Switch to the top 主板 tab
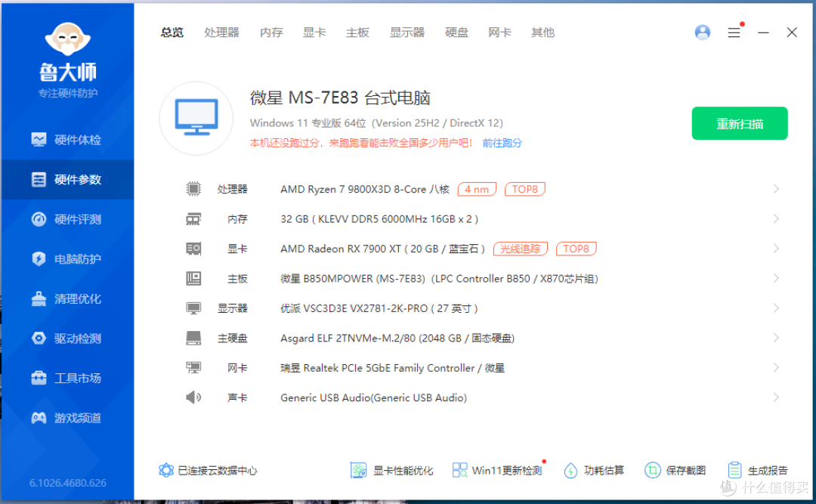The height and width of the screenshot is (504, 816). (357, 32)
